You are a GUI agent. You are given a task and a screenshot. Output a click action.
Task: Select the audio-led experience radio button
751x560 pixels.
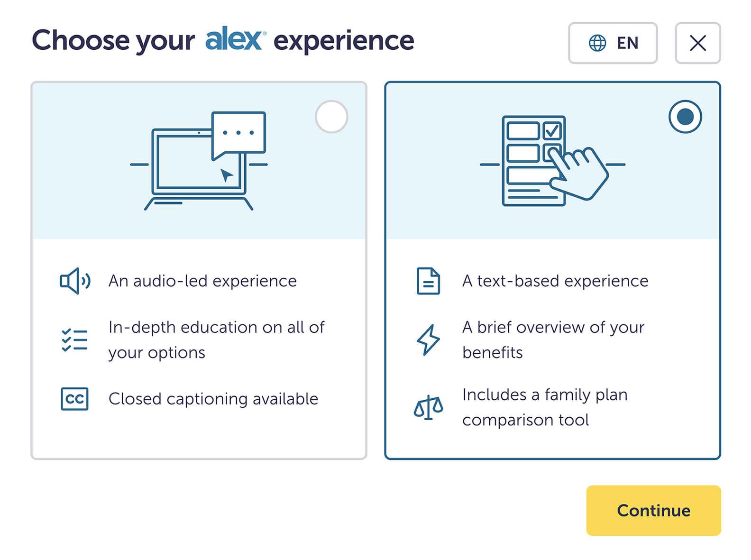coord(332,117)
